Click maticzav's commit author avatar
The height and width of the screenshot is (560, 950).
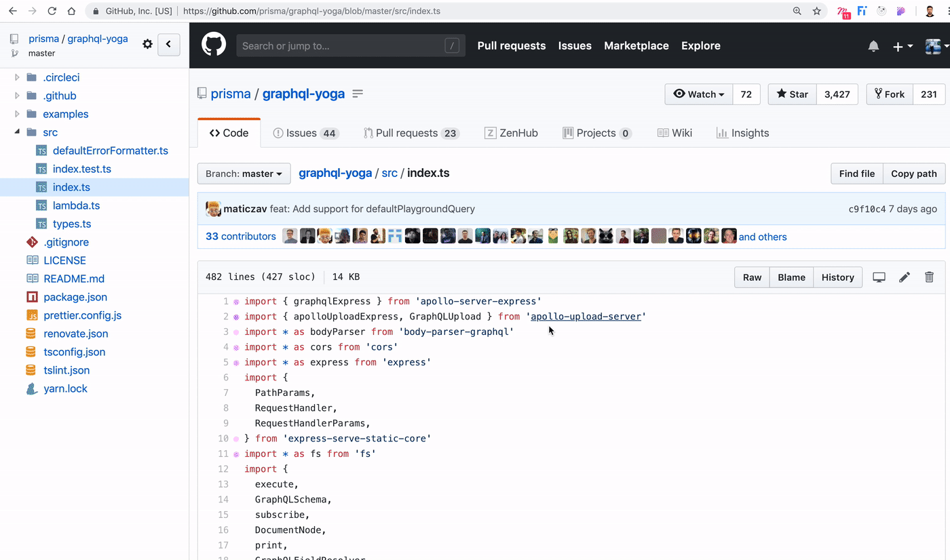(213, 209)
